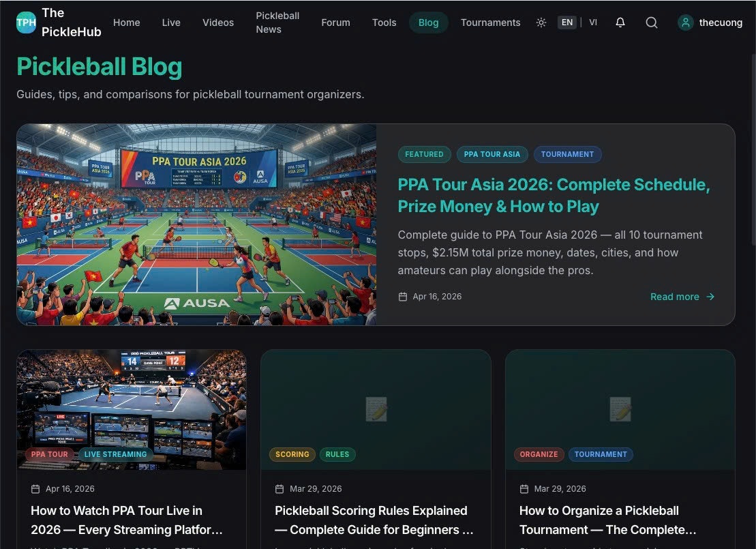This screenshot has height=549, width=756.
Task: Select the LIVE STREAMING tag
Action: (115, 454)
